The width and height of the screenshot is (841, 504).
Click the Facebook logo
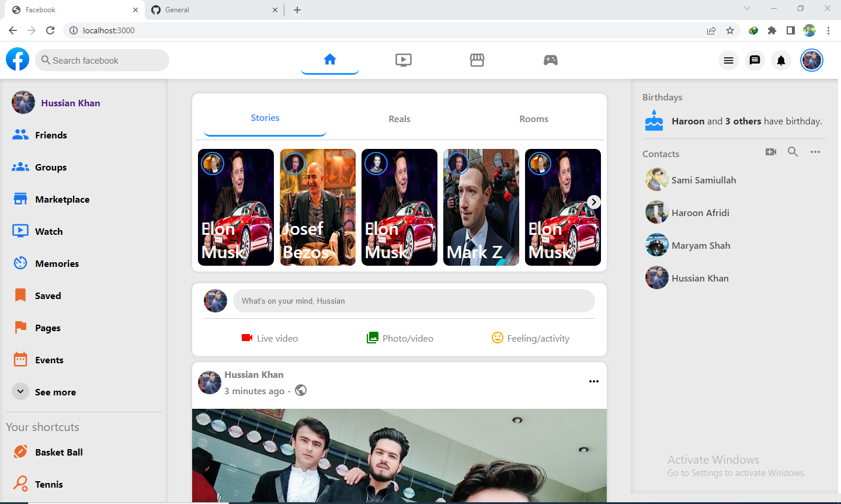pyautogui.click(x=18, y=60)
